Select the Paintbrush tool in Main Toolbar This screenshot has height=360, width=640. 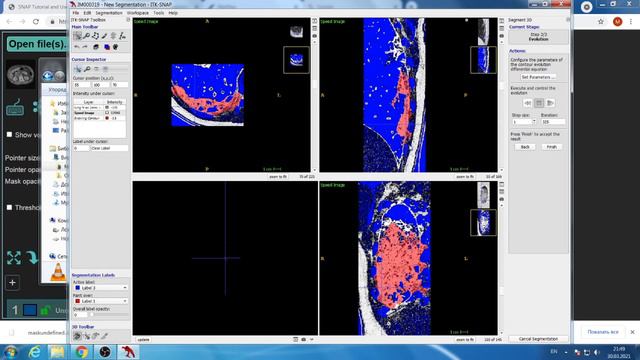click(104, 36)
